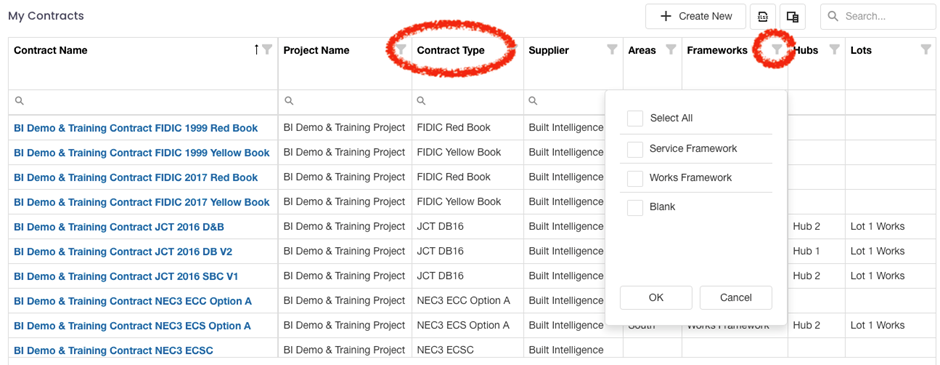
Task: Enable the Works Framework checkbox
Action: pyautogui.click(x=635, y=179)
